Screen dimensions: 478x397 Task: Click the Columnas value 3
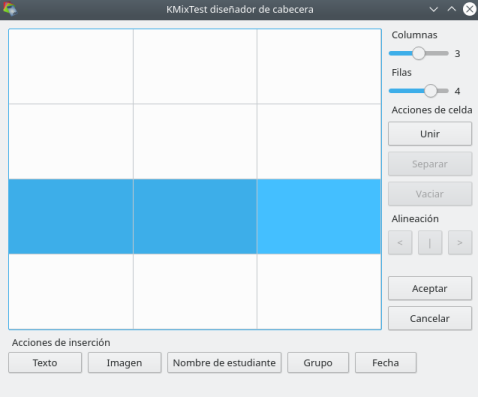457,54
